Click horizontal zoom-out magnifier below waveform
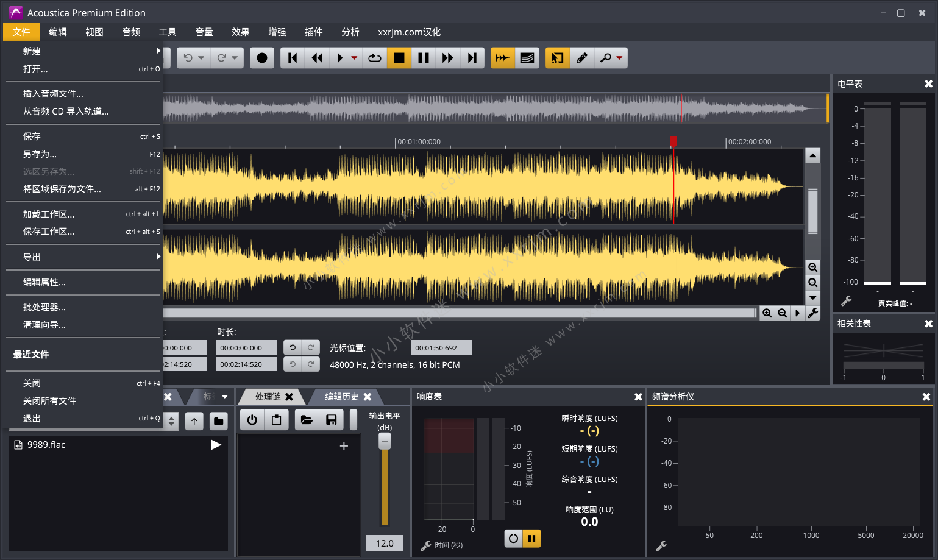The image size is (938, 560). click(782, 313)
